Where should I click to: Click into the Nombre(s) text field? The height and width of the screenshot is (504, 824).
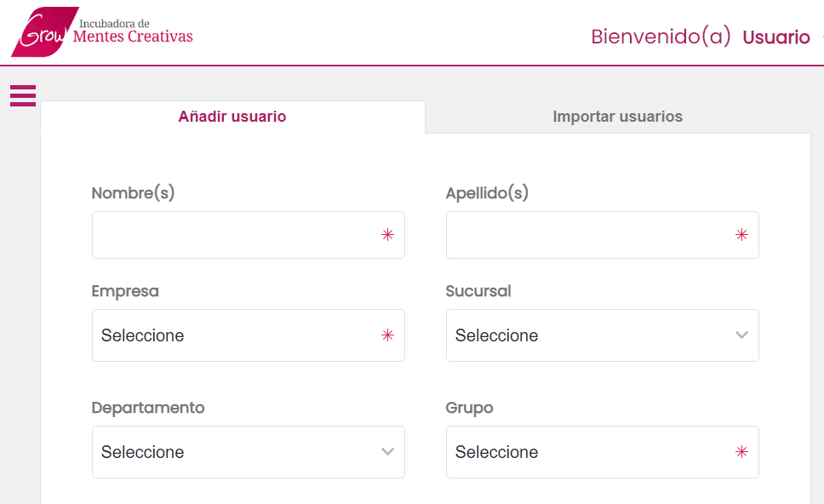click(x=230, y=235)
